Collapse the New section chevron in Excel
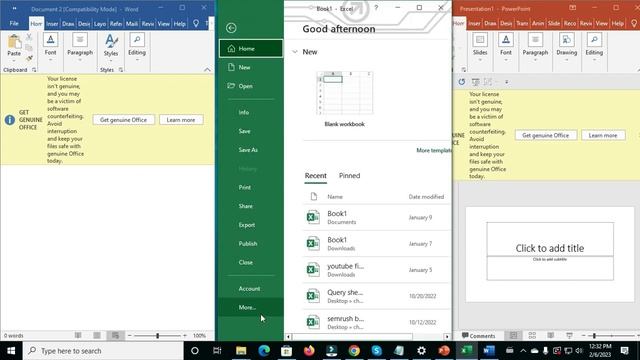Image resolution: width=640 pixels, height=360 pixels. click(x=295, y=52)
